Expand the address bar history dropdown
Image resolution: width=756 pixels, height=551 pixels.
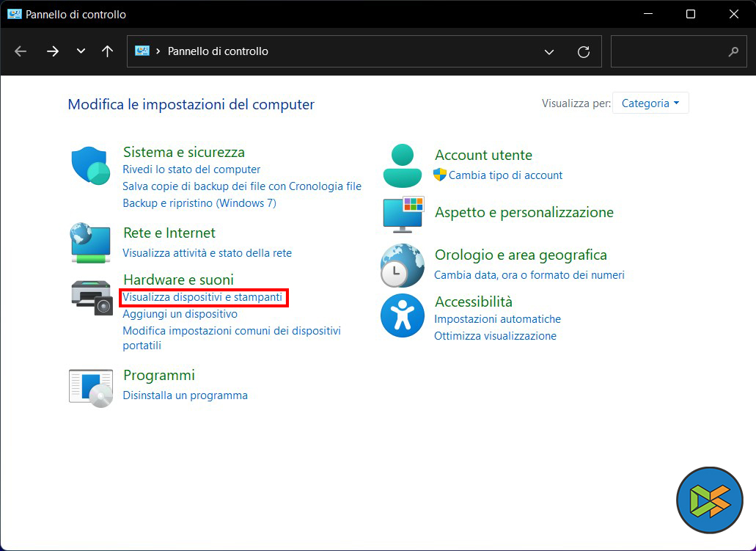(548, 51)
